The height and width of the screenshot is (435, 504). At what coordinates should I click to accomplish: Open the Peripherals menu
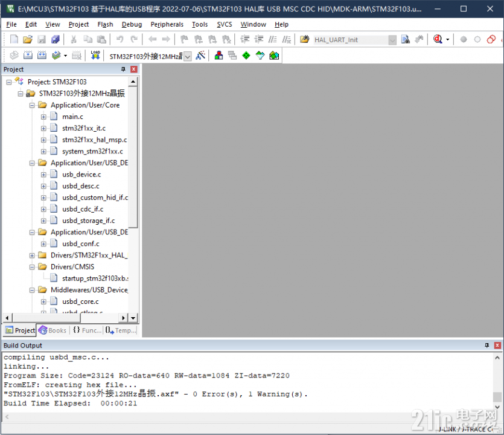[x=167, y=24]
